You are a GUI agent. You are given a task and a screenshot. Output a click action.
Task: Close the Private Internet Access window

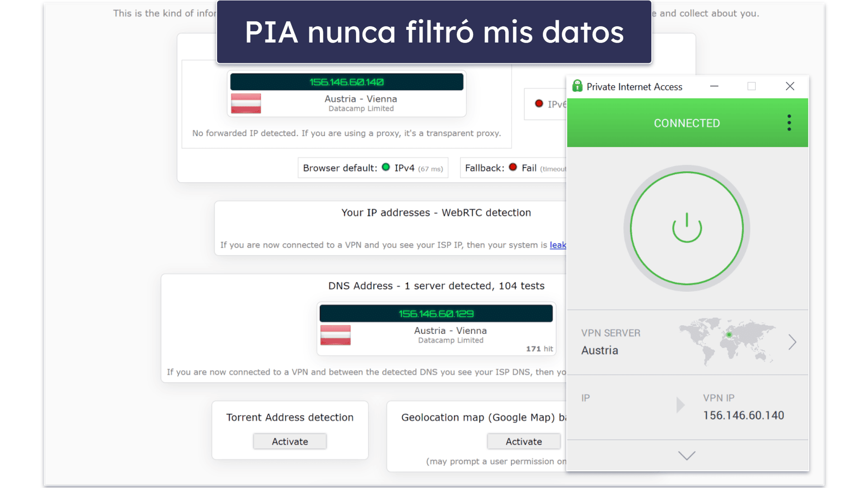click(790, 86)
